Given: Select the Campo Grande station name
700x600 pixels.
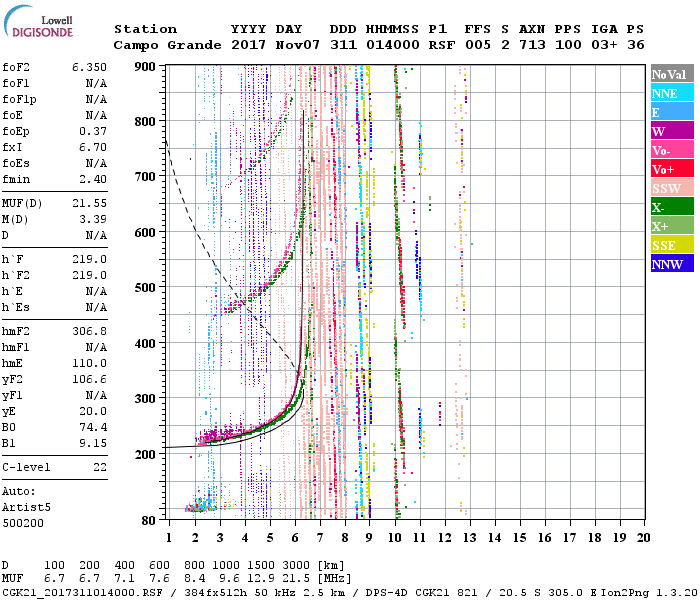Looking at the screenshot, I should (165, 45).
